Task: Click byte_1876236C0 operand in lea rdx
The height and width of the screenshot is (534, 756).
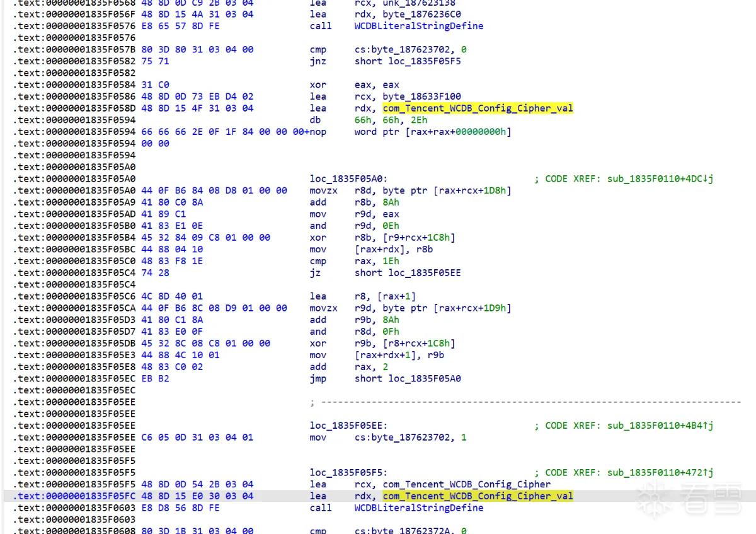Action: [x=422, y=14]
